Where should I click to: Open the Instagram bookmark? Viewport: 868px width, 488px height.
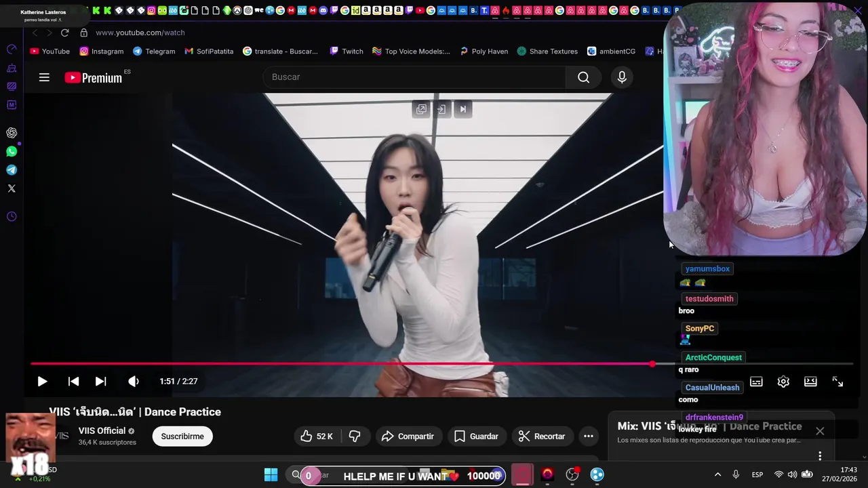(x=102, y=52)
